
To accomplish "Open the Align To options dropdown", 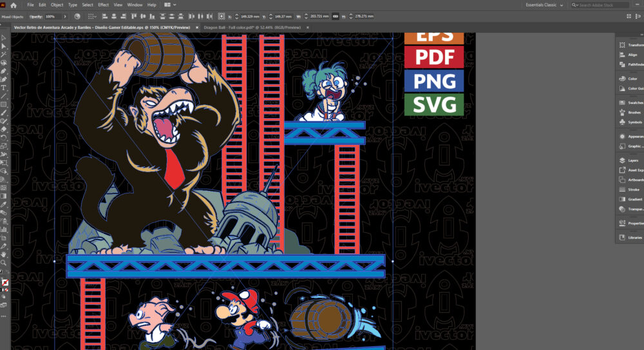I will 92,17.
